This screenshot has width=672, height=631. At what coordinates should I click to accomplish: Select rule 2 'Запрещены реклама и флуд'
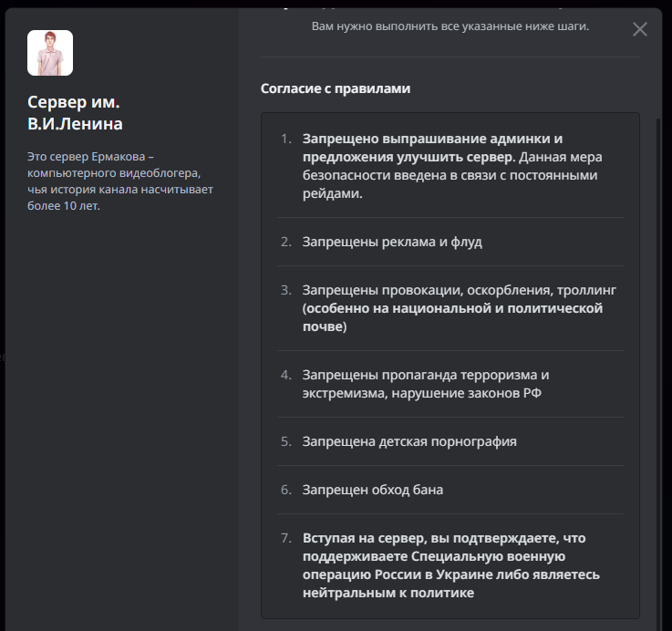tap(392, 242)
